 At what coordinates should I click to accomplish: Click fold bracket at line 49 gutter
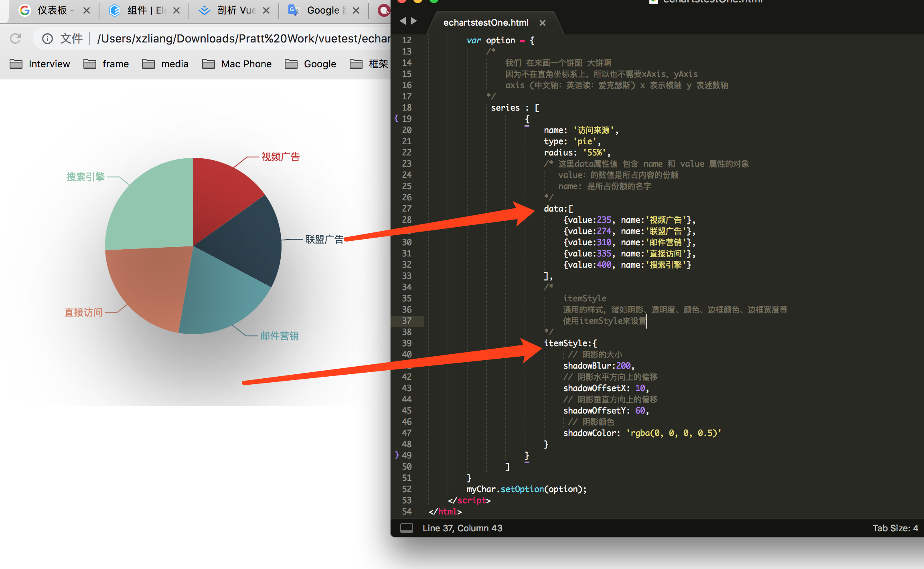tap(397, 455)
